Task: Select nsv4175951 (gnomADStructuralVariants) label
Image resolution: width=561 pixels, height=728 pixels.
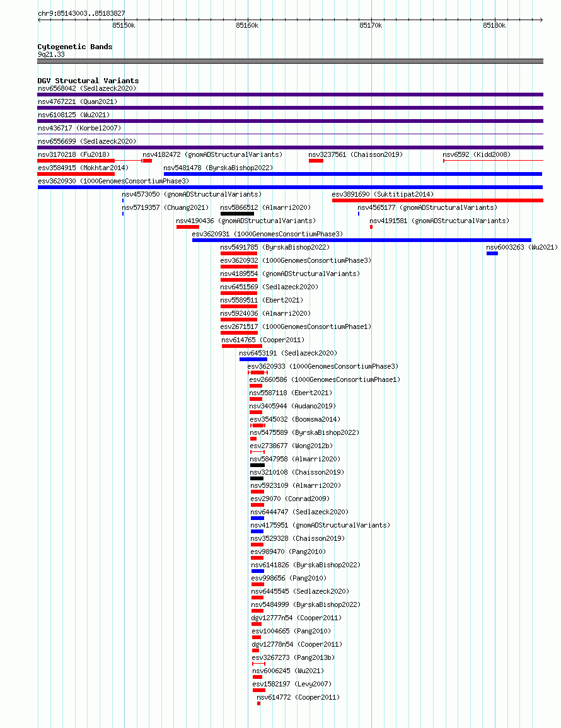Action: (x=320, y=525)
